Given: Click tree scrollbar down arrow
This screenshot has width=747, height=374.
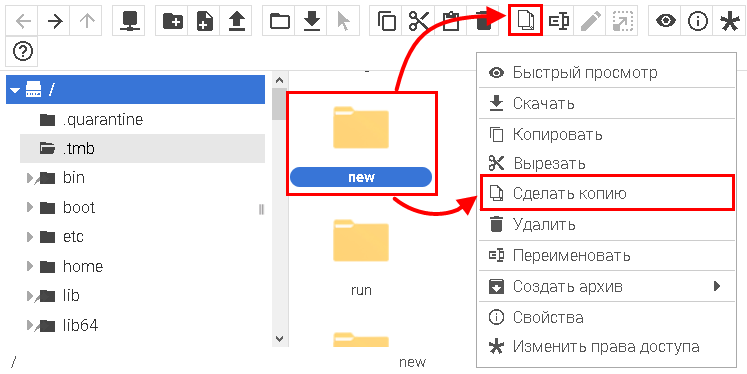Looking at the screenshot, I should click(x=280, y=338).
